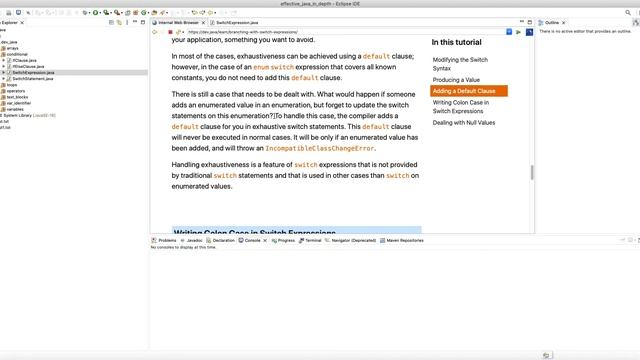Image resolution: width=640 pixels, height=360 pixels.
Task: Open the Javadoc tab
Action: [191, 240]
